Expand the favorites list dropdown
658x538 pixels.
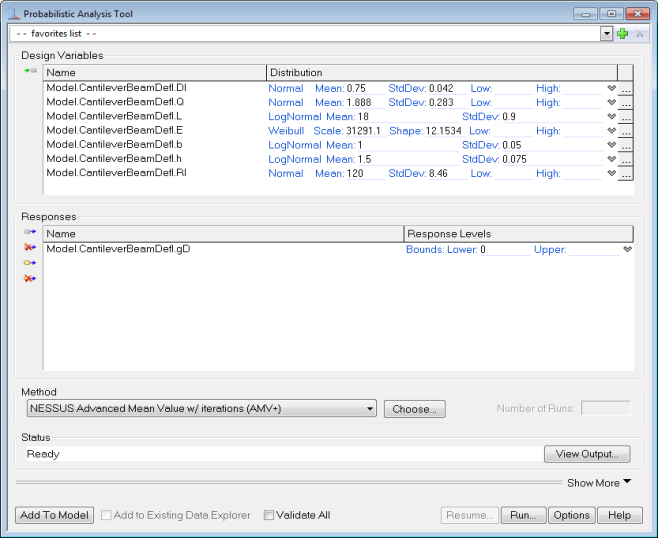click(x=606, y=34)
